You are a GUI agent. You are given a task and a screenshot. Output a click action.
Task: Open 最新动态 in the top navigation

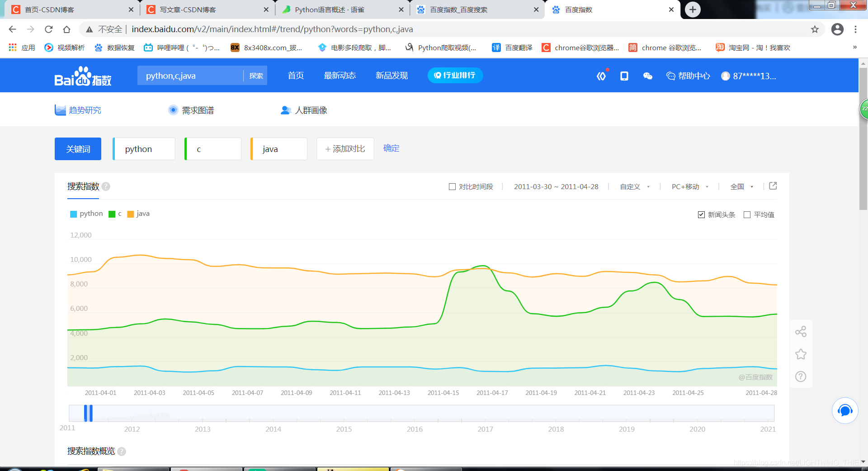[340, 76]
